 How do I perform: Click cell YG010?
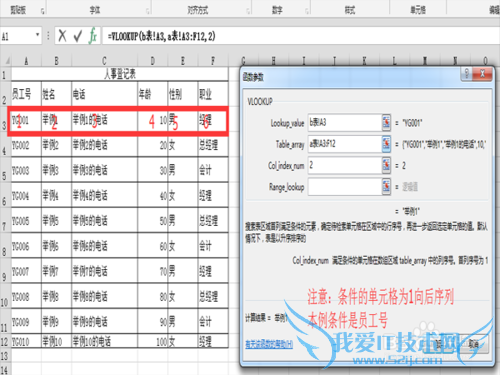point(26,342)
